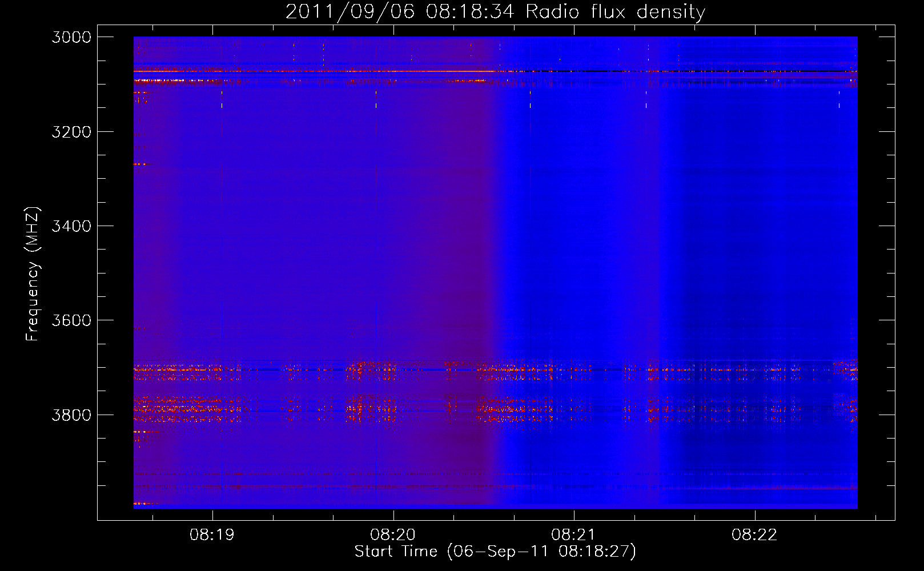Click the 08:21 time tick label
The width and height of the screenshot is (924, 571).
573,535
